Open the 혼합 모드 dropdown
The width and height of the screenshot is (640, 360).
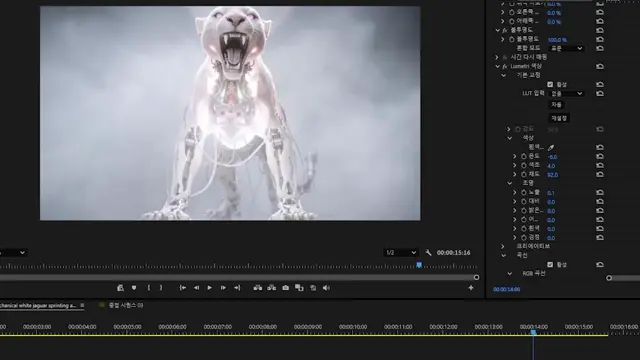pyautogui.click(x=567, y=48)
